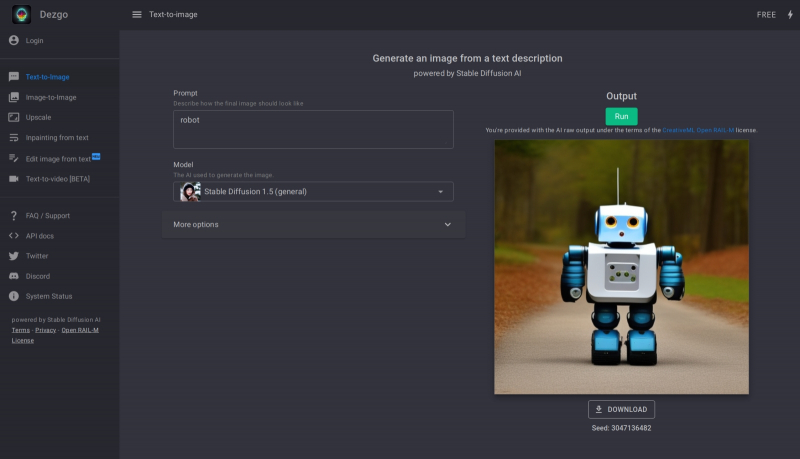Open FAQ / Support page

point(47,216)
